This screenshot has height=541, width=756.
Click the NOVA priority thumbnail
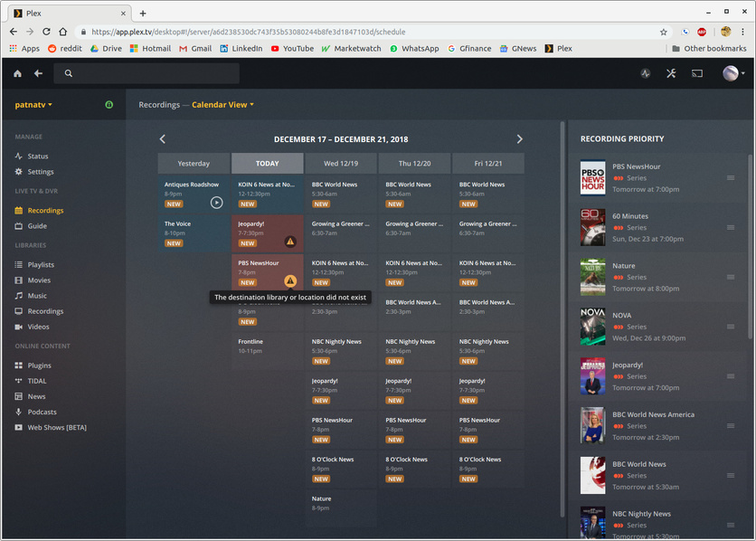pos(592,327)
